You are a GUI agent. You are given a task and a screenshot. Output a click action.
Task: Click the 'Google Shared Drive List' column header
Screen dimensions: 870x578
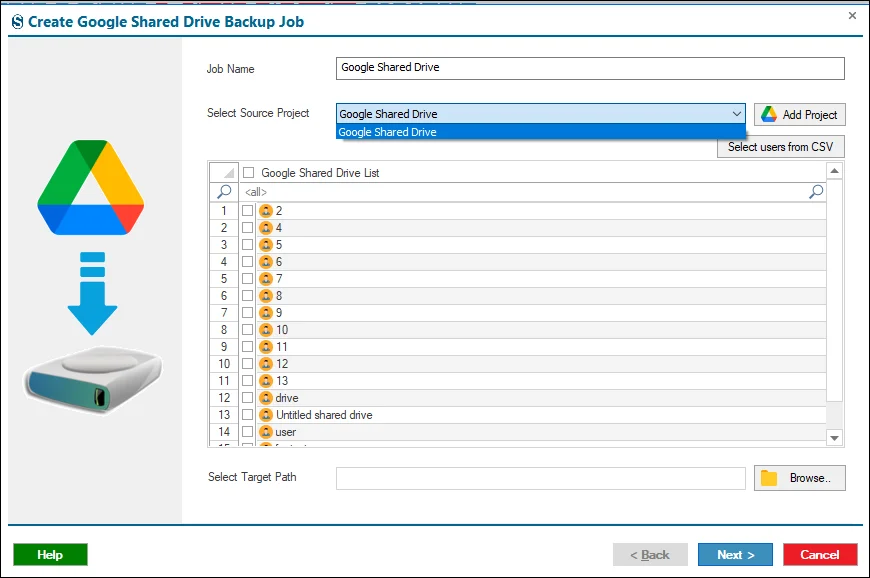[533, 173]
